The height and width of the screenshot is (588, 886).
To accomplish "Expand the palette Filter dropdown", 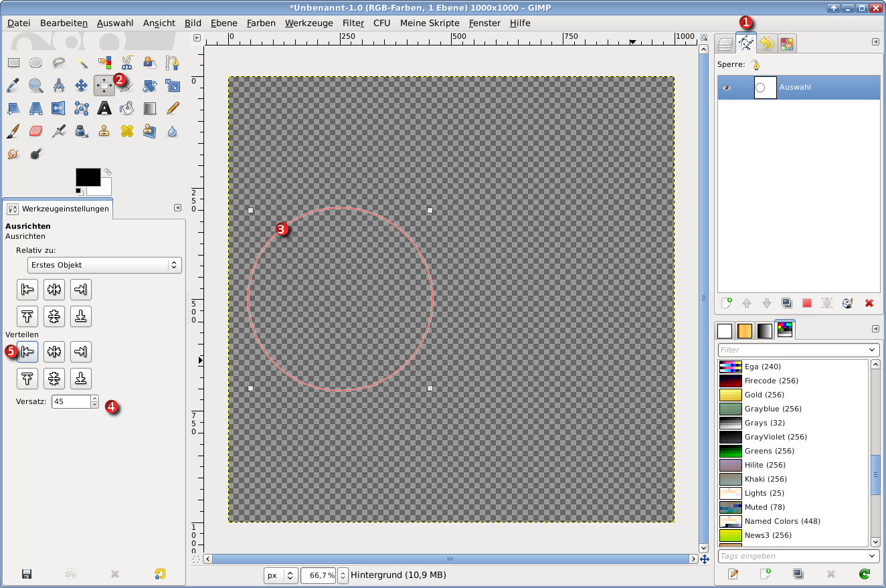I will 872,350.
